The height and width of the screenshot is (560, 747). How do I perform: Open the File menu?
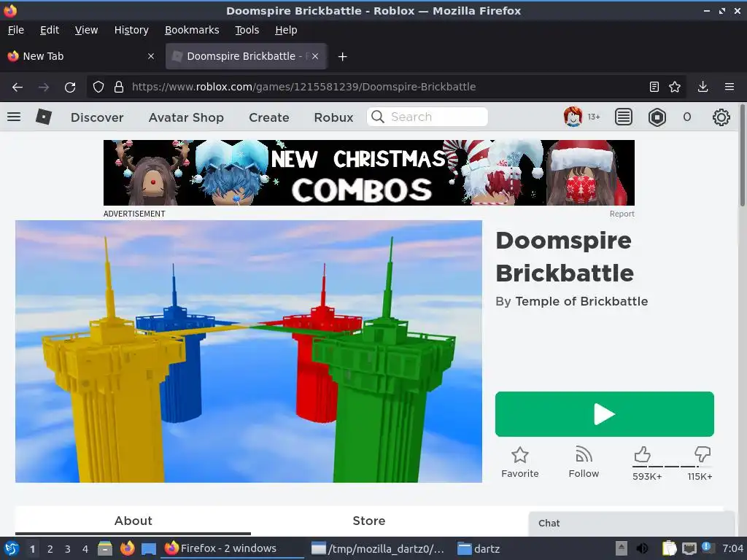tap(16, 30)
